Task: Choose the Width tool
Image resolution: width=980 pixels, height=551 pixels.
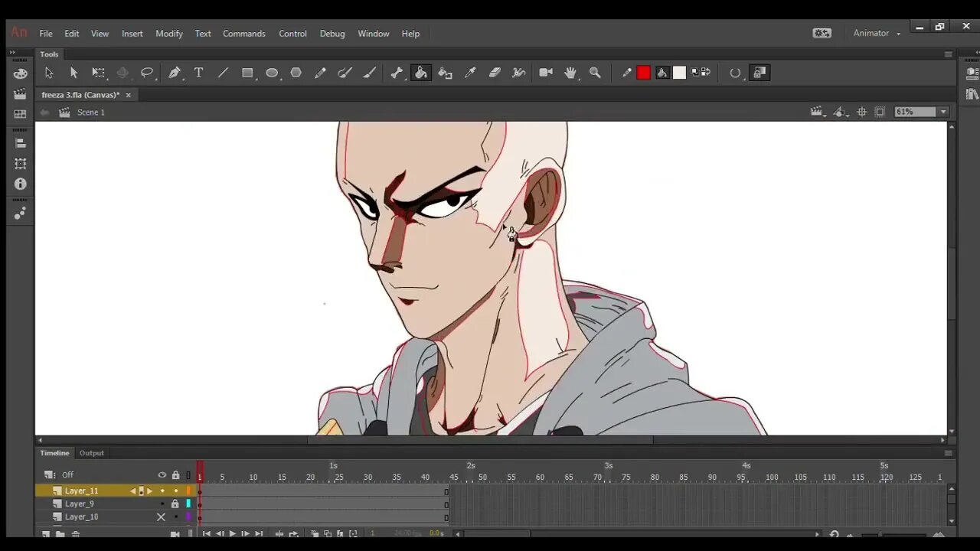Action: [519, 73]
